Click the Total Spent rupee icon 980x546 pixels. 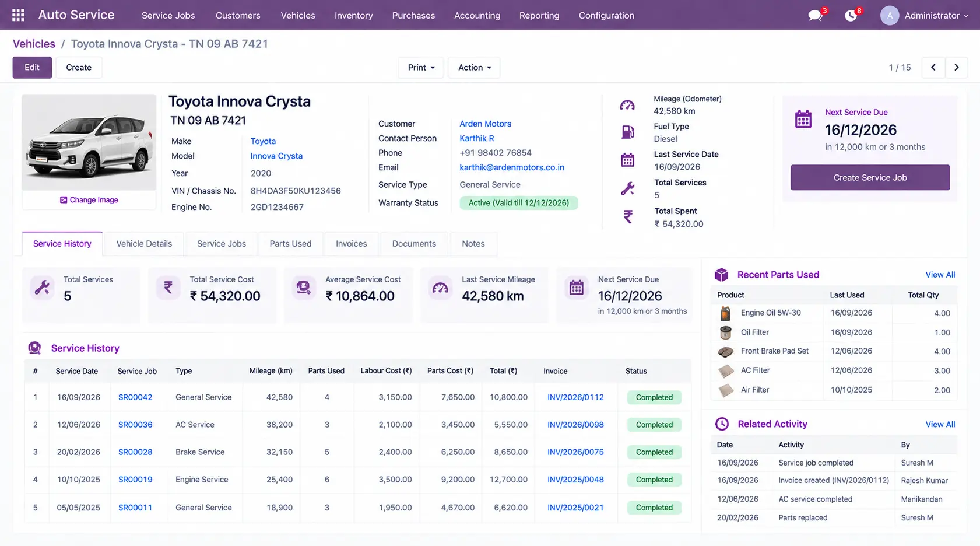coord(628,217)
